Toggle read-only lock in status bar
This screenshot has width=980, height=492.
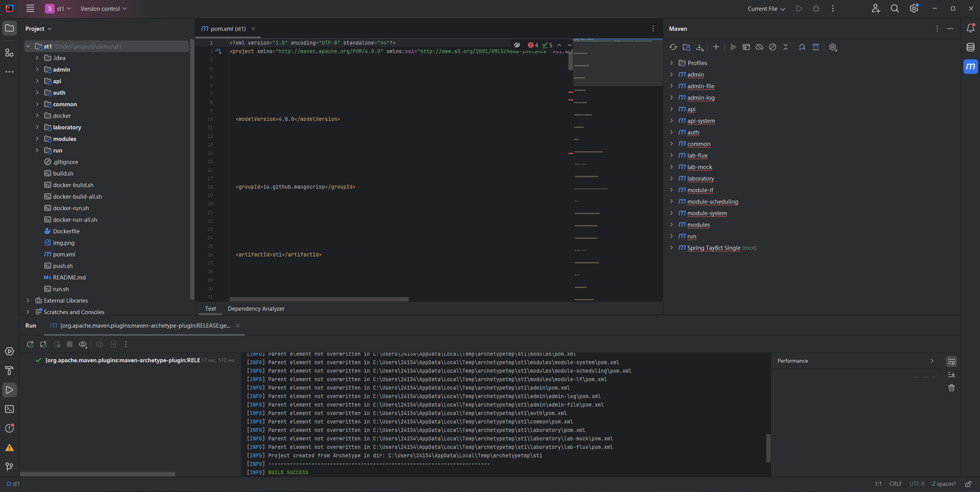pos(968,484)
